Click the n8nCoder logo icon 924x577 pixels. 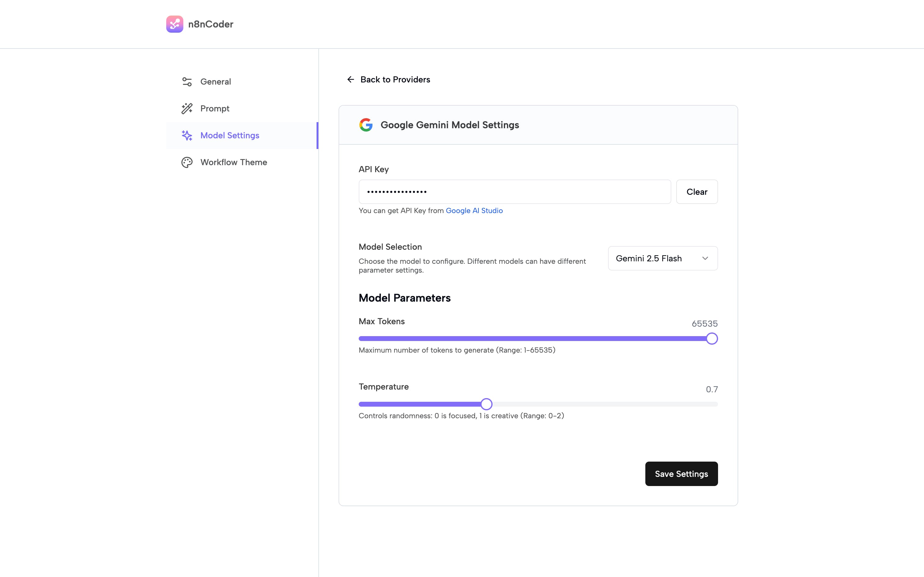[174, 24]
